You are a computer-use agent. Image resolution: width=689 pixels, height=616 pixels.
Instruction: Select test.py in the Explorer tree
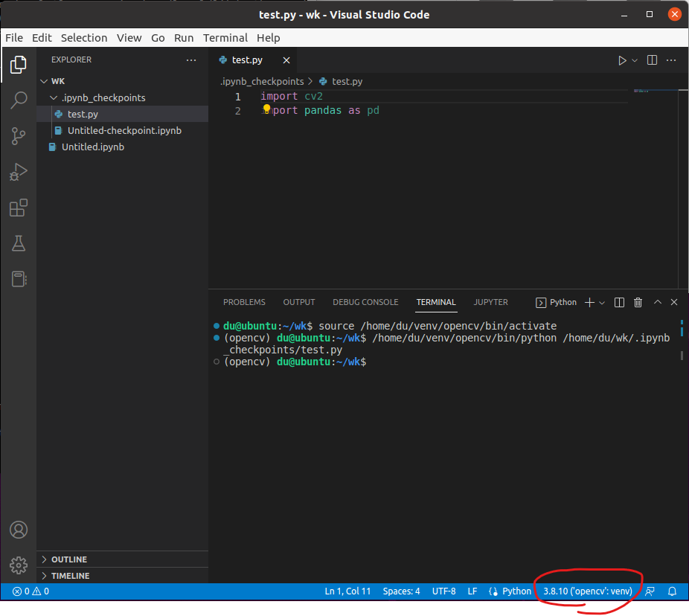coord(123,115)
